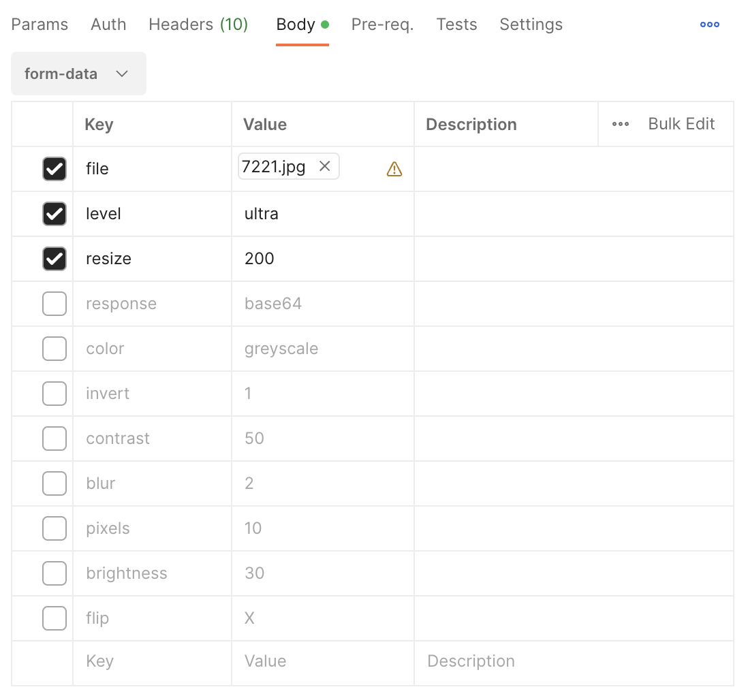Open the form-data body type dropdown

pos(79,74)
